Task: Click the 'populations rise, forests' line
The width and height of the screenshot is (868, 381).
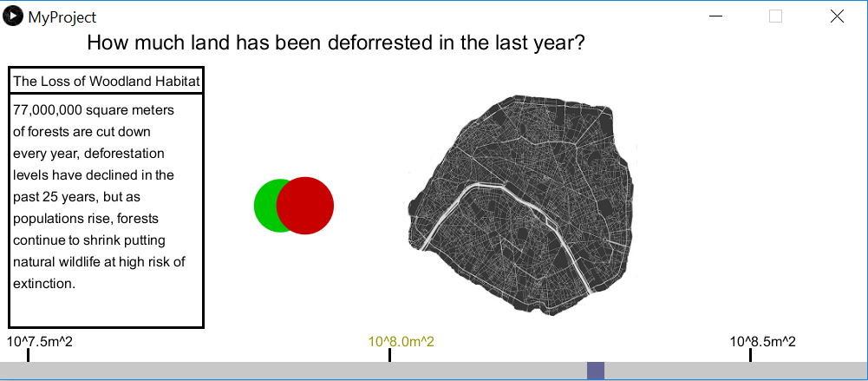Action: pos(86,219)
